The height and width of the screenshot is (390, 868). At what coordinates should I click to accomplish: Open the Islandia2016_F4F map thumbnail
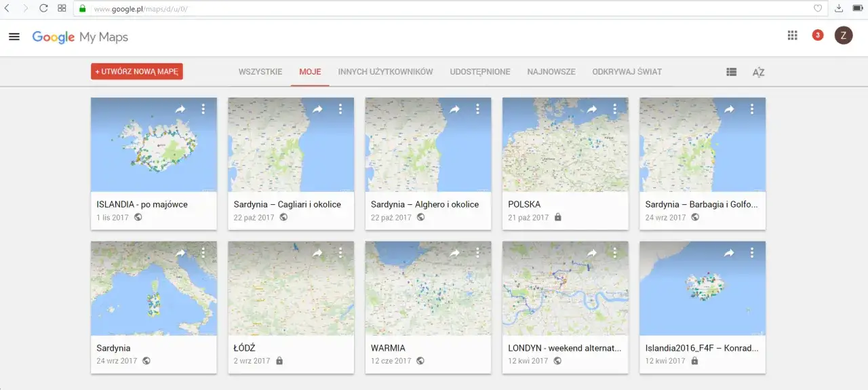703,288
